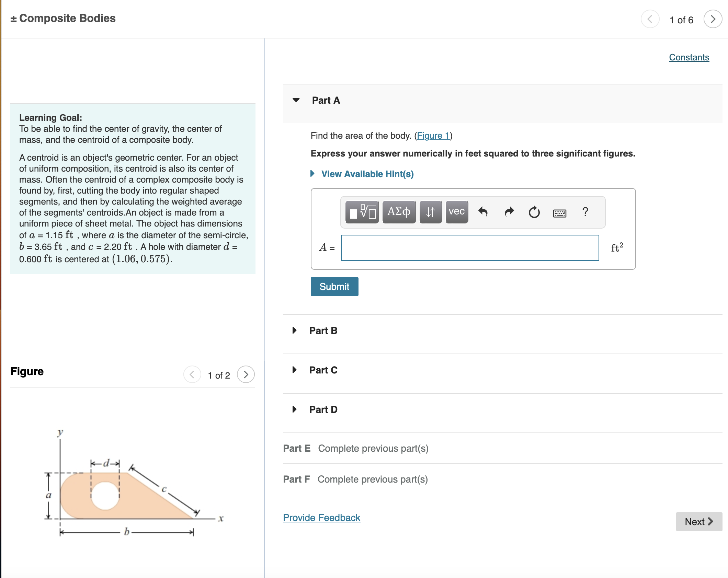Screen dimensions: 728x578
Task: Open the Provide Feedback link
Action: point(321,518)
